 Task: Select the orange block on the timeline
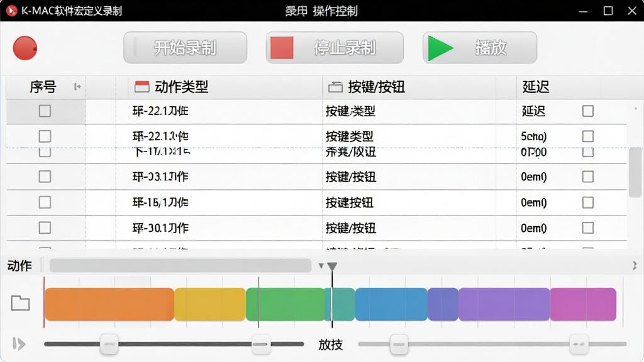(109, 304)
